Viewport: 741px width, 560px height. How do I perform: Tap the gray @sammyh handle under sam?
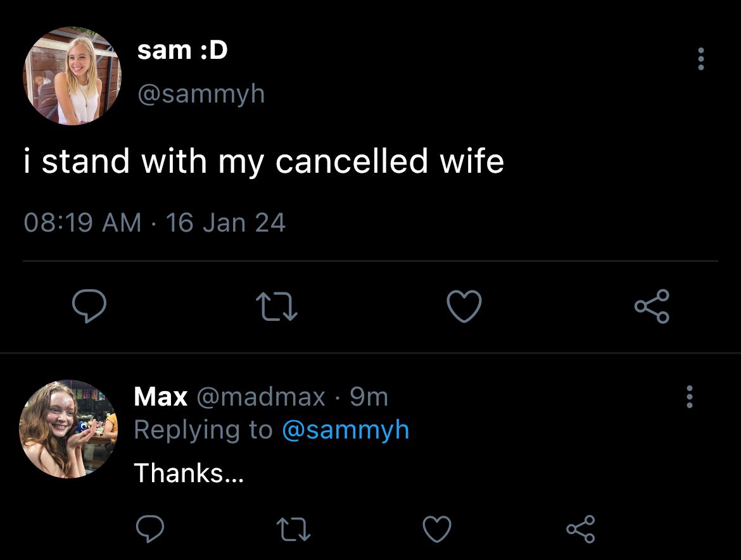[201, 94]
